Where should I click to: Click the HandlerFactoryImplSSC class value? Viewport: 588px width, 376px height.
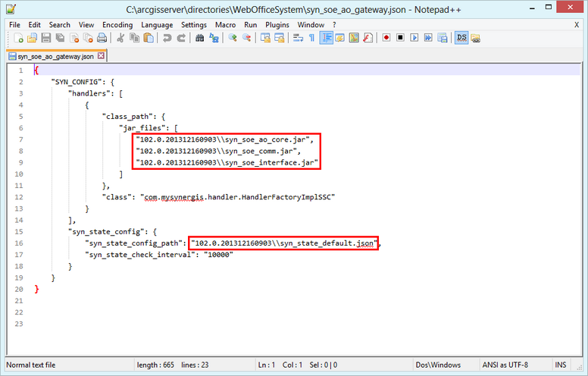tap(237, 197)
